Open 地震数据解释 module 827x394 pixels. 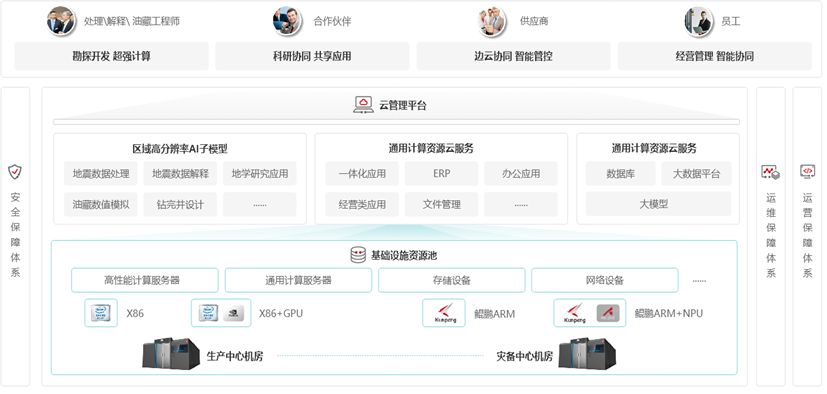pos(180,174)
